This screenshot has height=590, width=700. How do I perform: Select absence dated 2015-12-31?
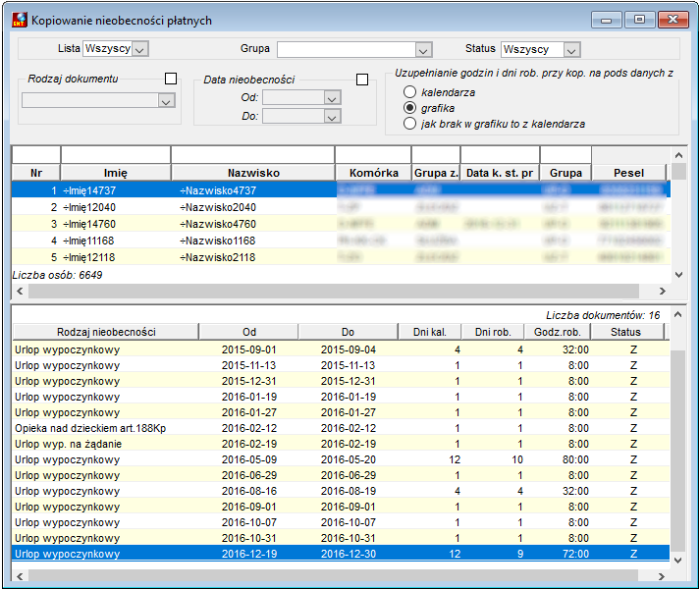coord(341,381)
